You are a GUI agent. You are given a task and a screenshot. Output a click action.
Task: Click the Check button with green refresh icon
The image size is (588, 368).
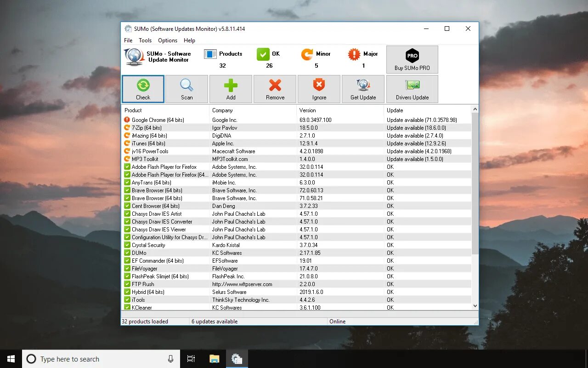(x=143, y=89)
